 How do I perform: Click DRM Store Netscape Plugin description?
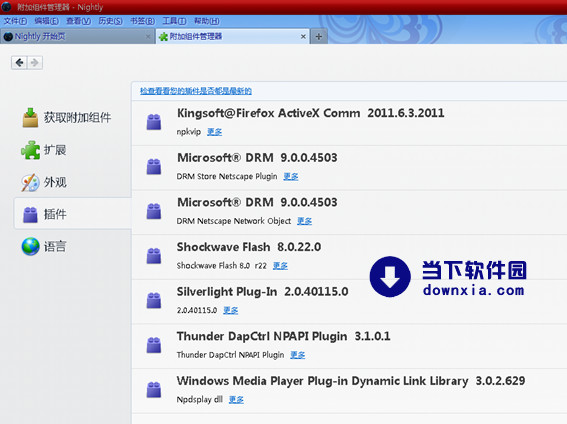[227, 176]
